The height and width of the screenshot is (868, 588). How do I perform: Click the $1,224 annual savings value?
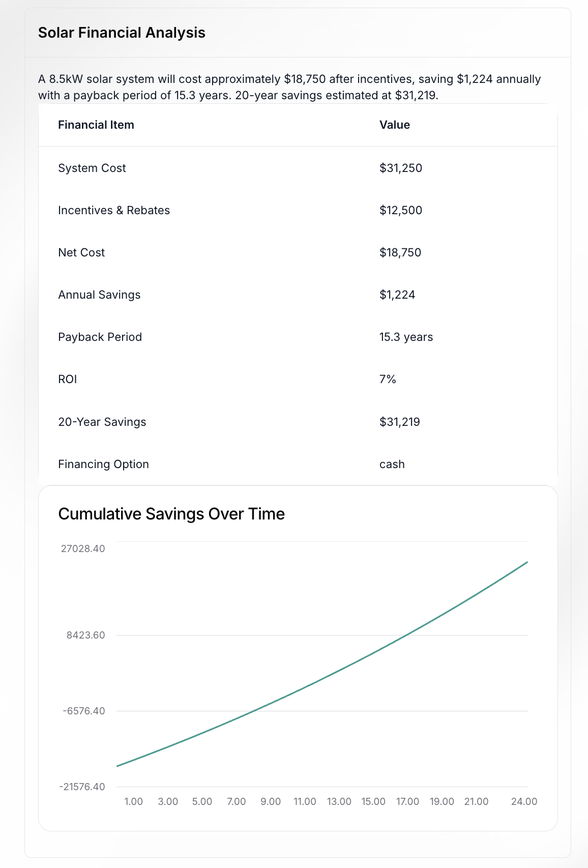[x=397, y=295]
